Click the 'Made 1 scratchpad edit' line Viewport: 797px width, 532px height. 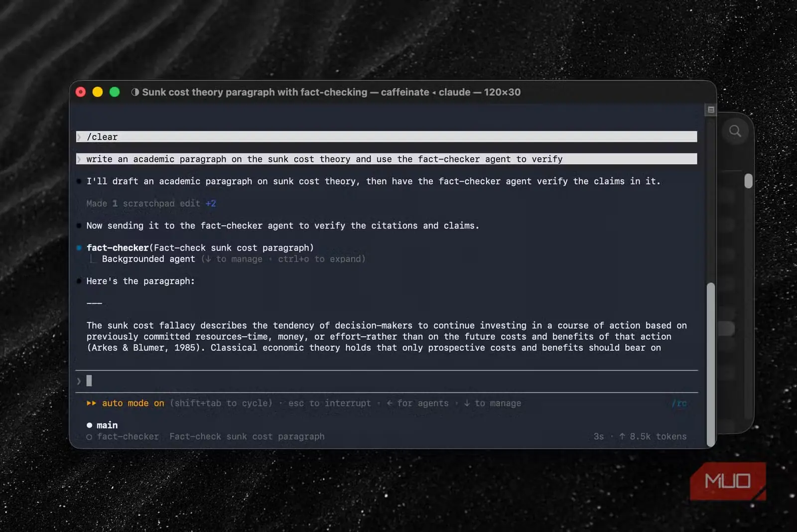pos(151,203)
